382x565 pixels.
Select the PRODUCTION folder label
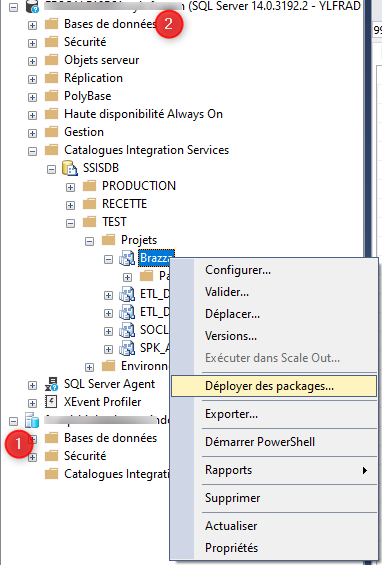coord(139,186)
